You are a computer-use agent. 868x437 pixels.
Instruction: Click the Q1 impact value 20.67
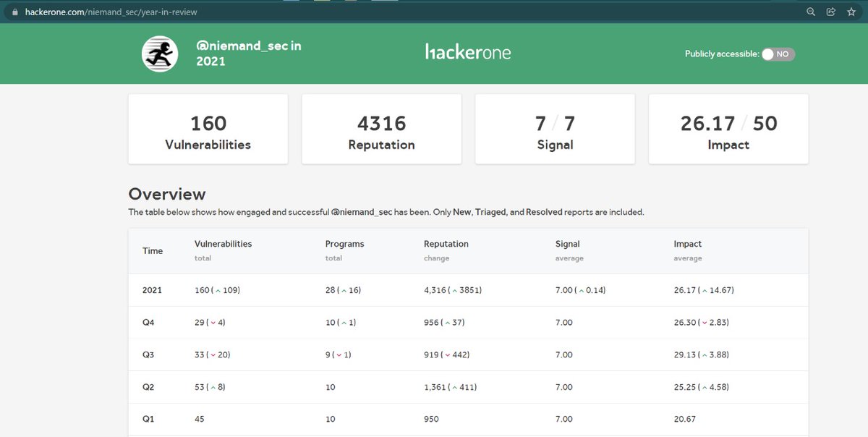click(x=684, y=419)
